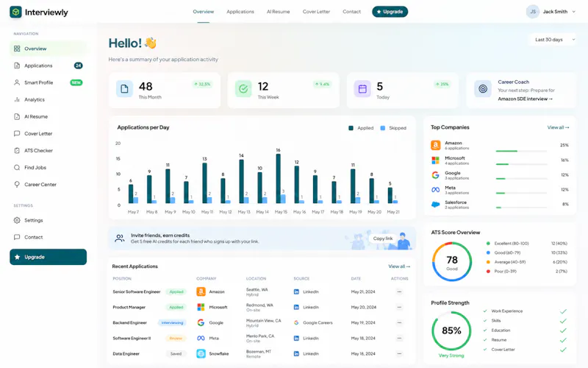Click the Work Experience checkmark

click(x=563, y=311)
